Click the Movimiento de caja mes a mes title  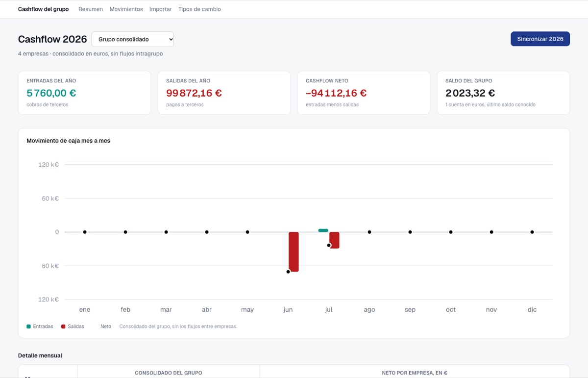(69, 141)
